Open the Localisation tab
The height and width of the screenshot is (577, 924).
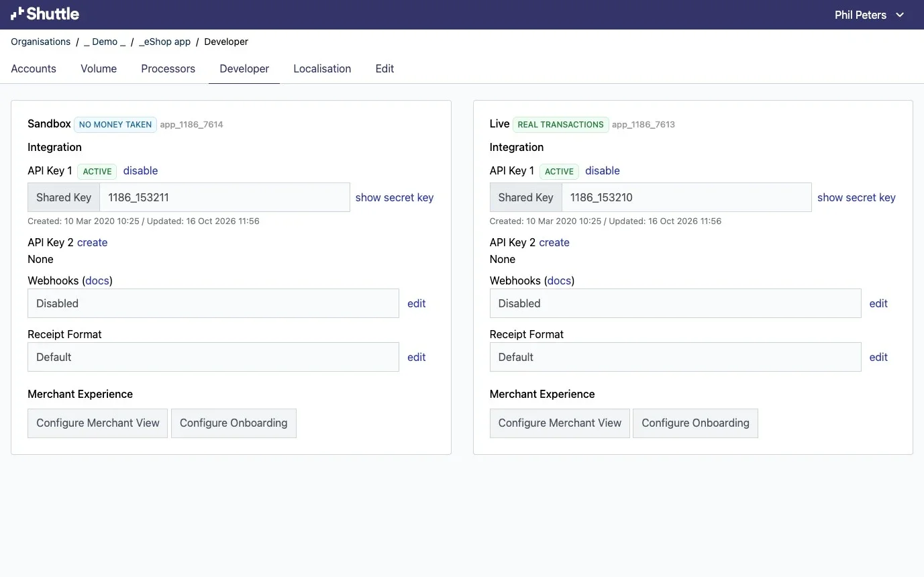[x=322, y=68]
